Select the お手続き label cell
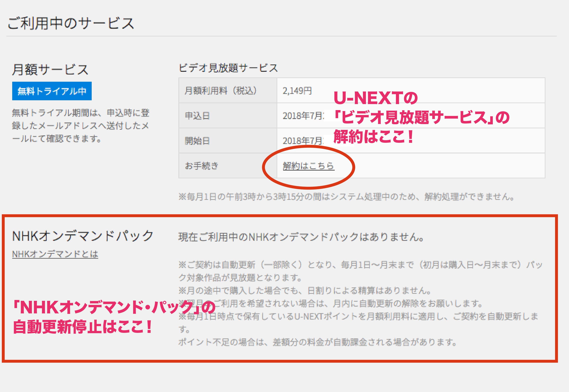Image resolution: width=569 pixels, height=392 pixels. (x=228, y=166)
